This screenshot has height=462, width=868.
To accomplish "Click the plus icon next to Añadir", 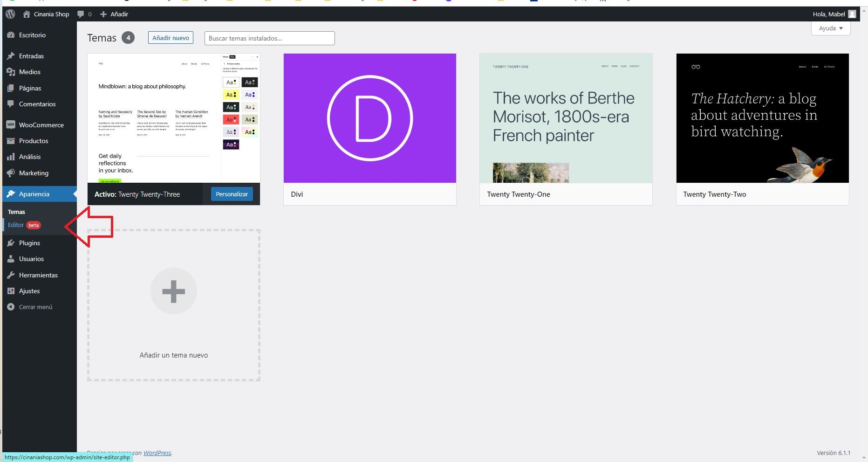I will click(103, 14).
